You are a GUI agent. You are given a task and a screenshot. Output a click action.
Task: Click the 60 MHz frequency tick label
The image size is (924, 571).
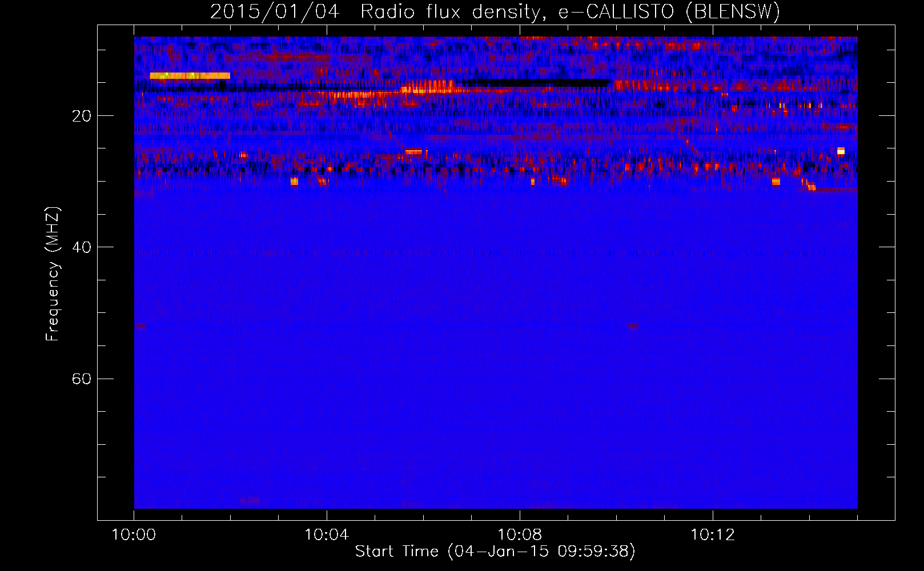click(x=82, y=379)
